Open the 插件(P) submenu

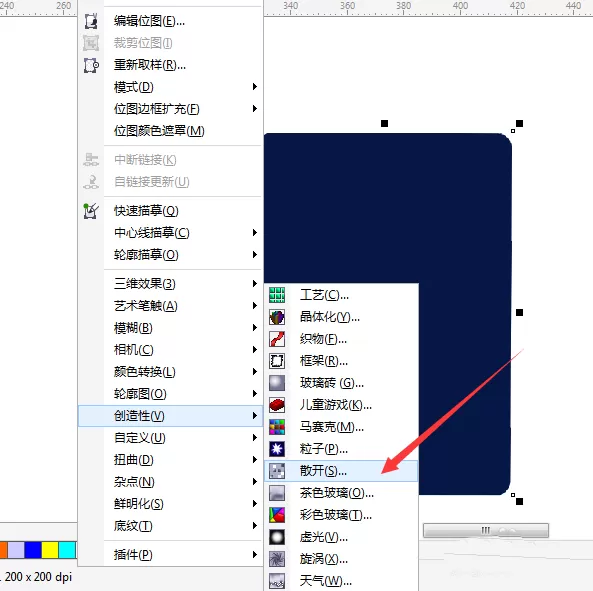coord(170,555)
